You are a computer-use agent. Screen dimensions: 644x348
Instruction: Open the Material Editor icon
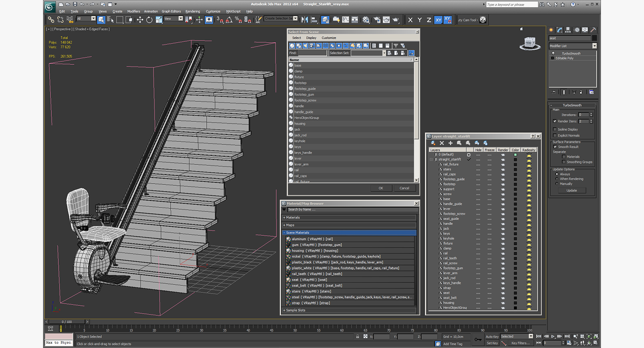tap(366, 20)
